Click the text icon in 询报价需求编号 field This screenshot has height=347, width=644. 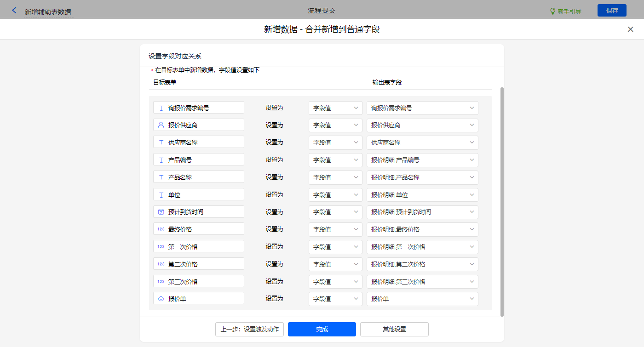pos(161,108)
